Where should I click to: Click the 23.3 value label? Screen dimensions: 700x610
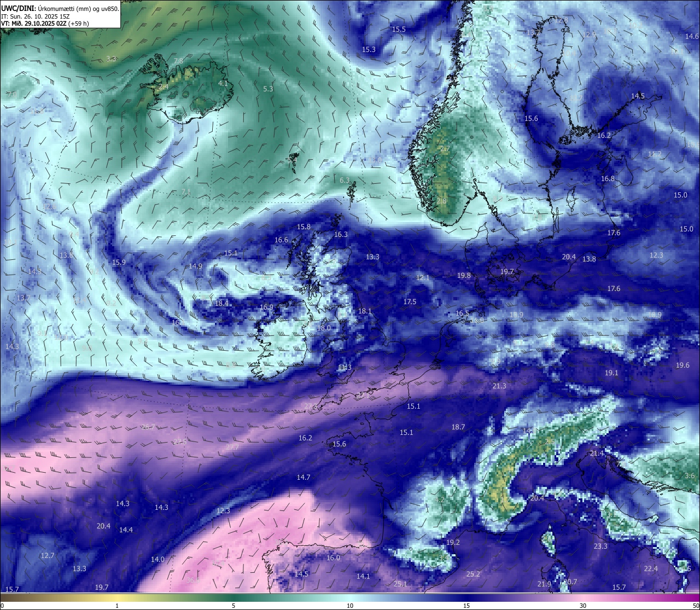[x=600, y=546]
